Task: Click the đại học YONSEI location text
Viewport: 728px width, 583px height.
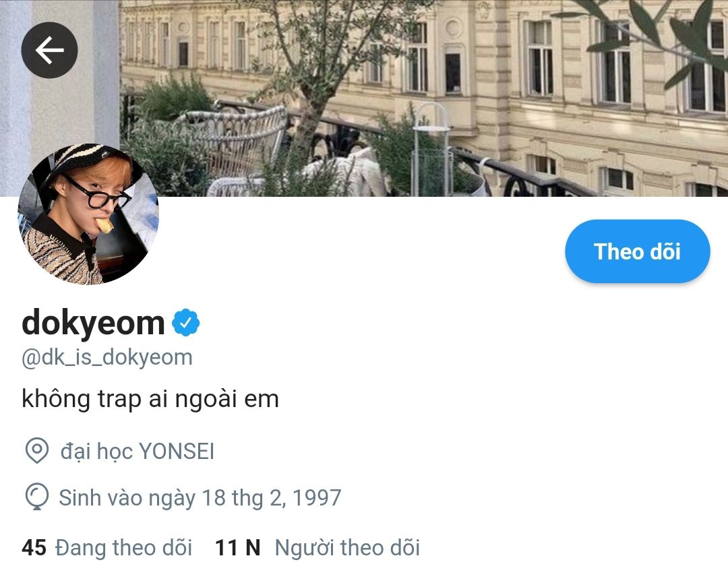Action: (x=138, y=451)
